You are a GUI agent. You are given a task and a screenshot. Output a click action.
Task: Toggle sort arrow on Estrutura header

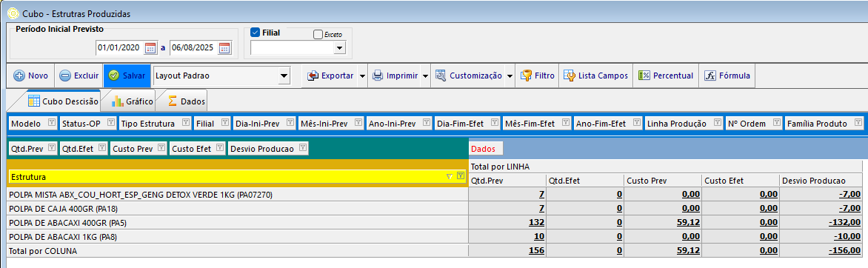[450, 177]
